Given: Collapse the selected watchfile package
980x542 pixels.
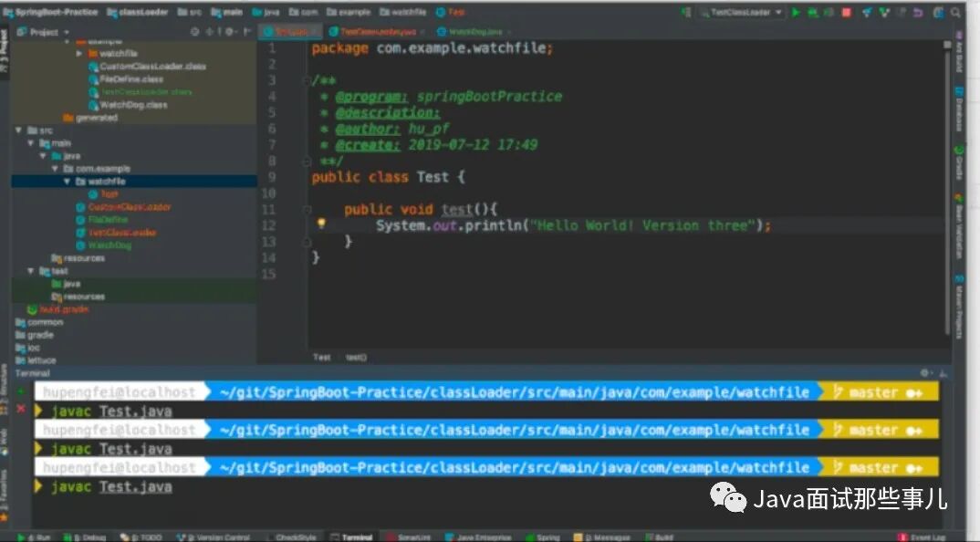Looking at the screenshot, I should tap(67, 182).
